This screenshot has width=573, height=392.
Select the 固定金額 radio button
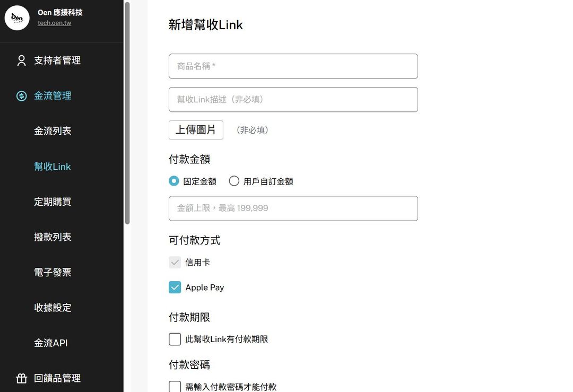(x=174, y=180)
